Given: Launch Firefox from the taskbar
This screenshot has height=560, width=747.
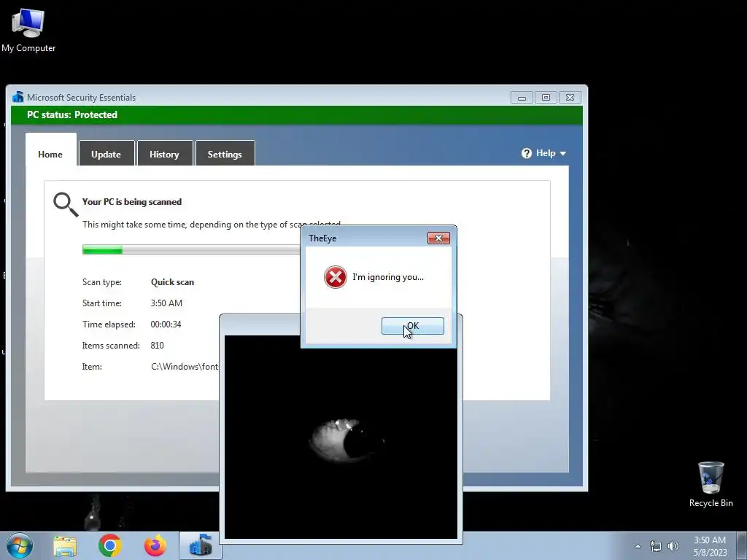Looking at the screenshot, I should pyautogui.click(x=155, y=545).
